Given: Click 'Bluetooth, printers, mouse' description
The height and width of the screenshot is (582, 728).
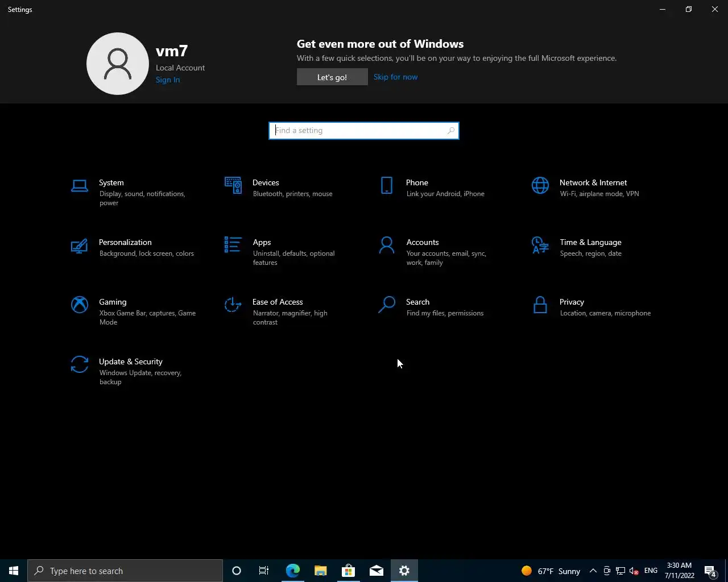Looking at the screenshot, I should pyautogui.click(x=293, y=194).
